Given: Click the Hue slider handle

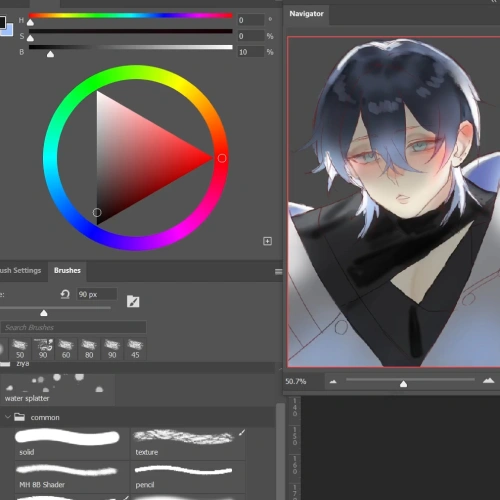Looking at the screenshot, I should tap(30, 22).
